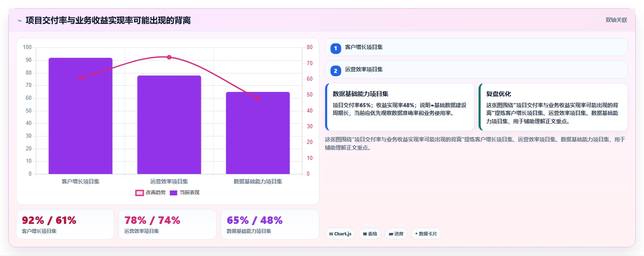644x256 pixels.
Task: Click x-axis label 数据基础能力项目集
Action: (x=258, y=181)
